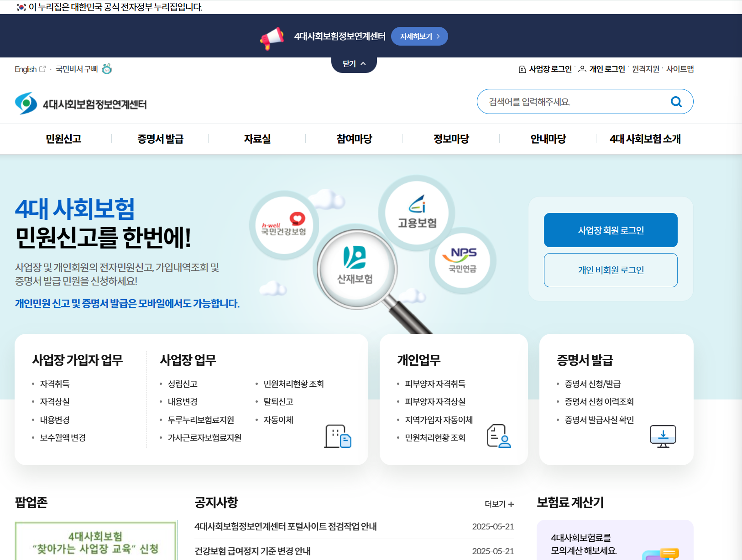Open the 증명서 발급 menu
The height and width of the screenshot is (560, 742).
(160, 139)
